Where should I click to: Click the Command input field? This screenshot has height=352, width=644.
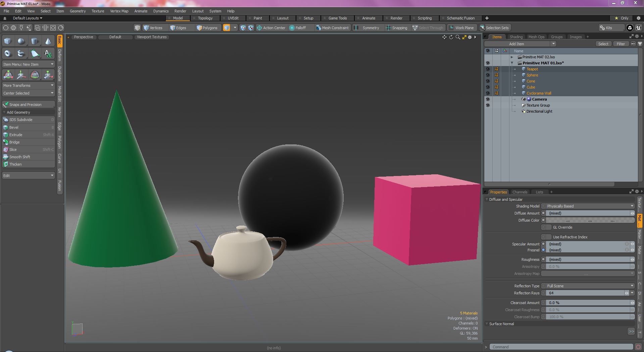point(561,347)
